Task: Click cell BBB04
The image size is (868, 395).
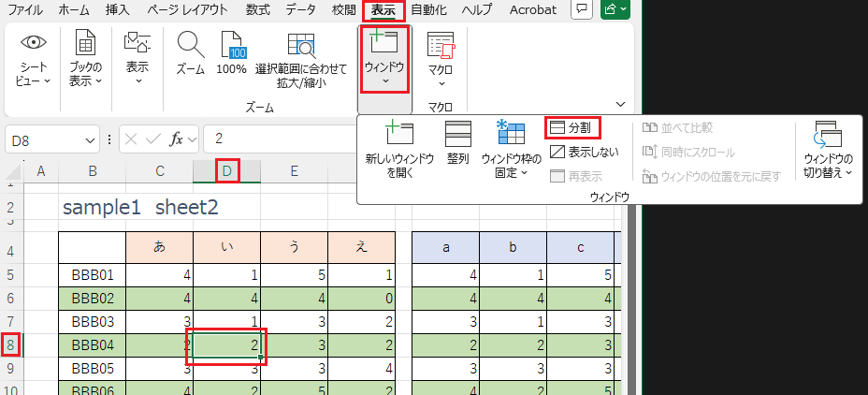Action: (x=93, y=346)
